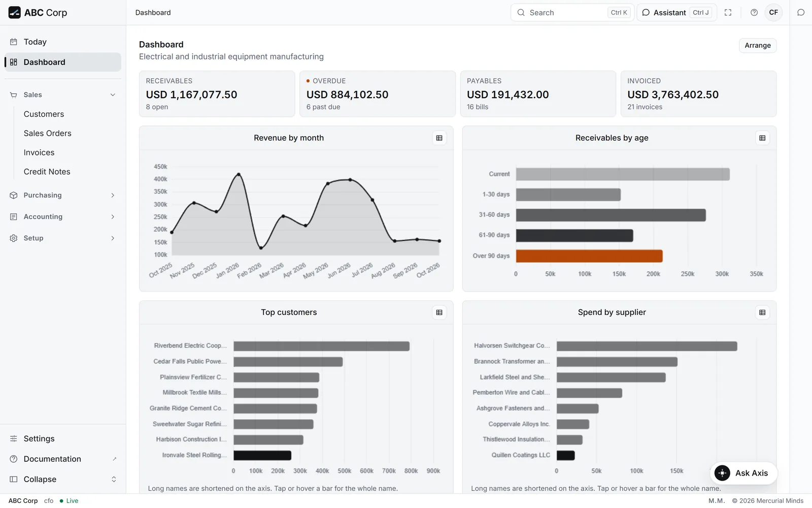Open the Collapse sidebar options arrows

pos(114,480)
